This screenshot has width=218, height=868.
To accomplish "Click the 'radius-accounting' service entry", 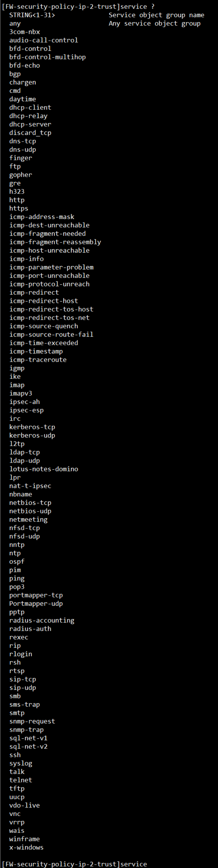I will [x=42, y=620].
